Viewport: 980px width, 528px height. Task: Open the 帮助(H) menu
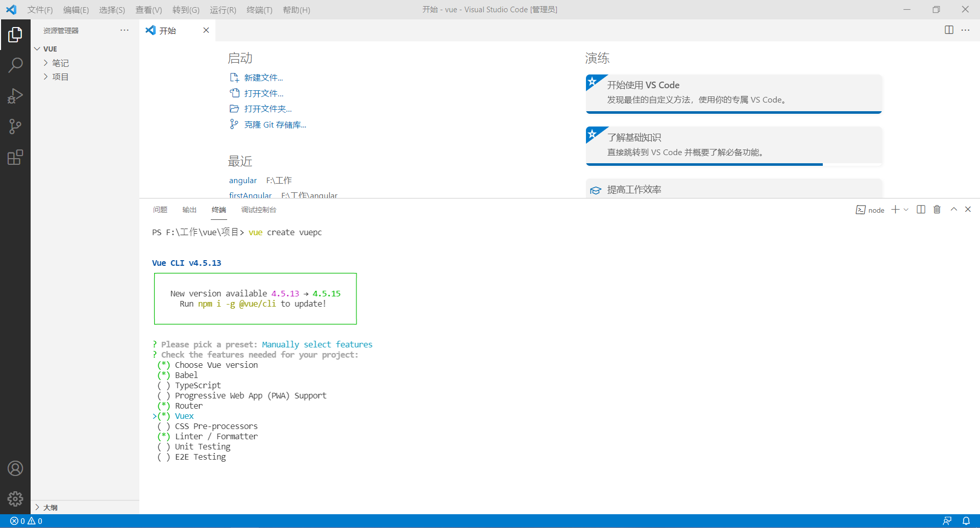(x=297, y=10)
